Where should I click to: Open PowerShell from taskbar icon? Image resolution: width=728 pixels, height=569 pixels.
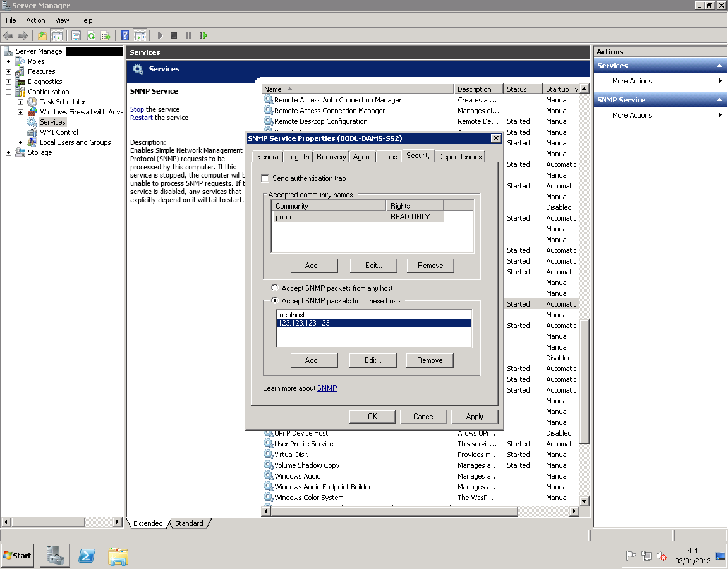pos(87,556)
